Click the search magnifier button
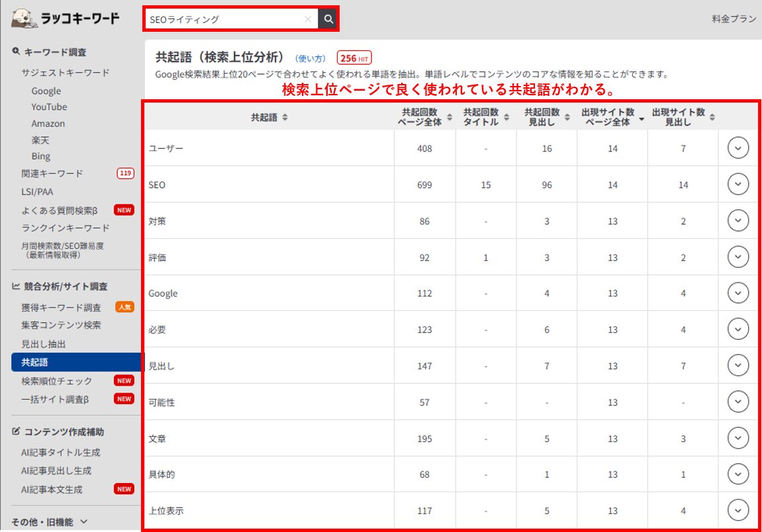Image resolution: width=762 pixels, height=532 pixels. click(328, 19)
